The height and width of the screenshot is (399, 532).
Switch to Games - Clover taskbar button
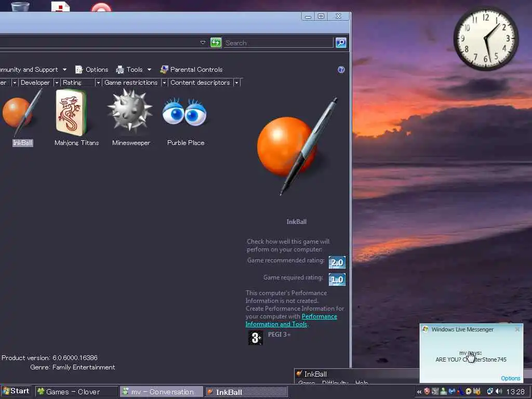click(x=76, y=392)
